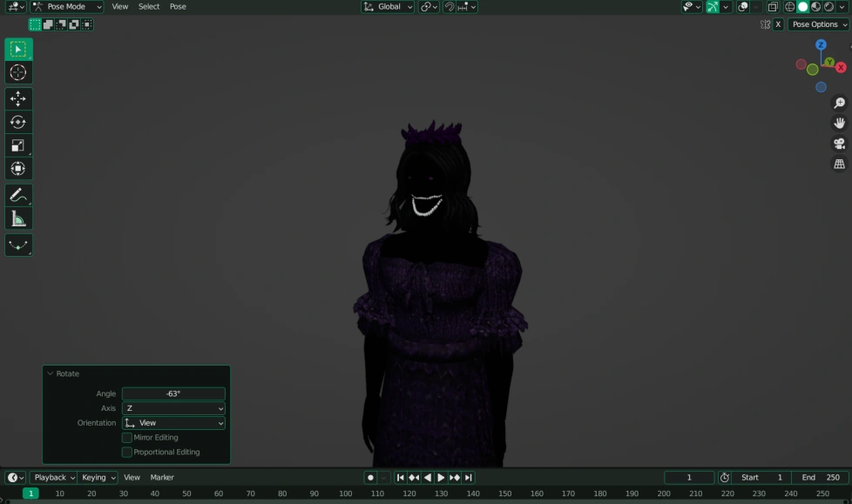Toggle X-axis mirror button
The height and width of the screenshot is (504, 852).
click(x=778, y=24)
